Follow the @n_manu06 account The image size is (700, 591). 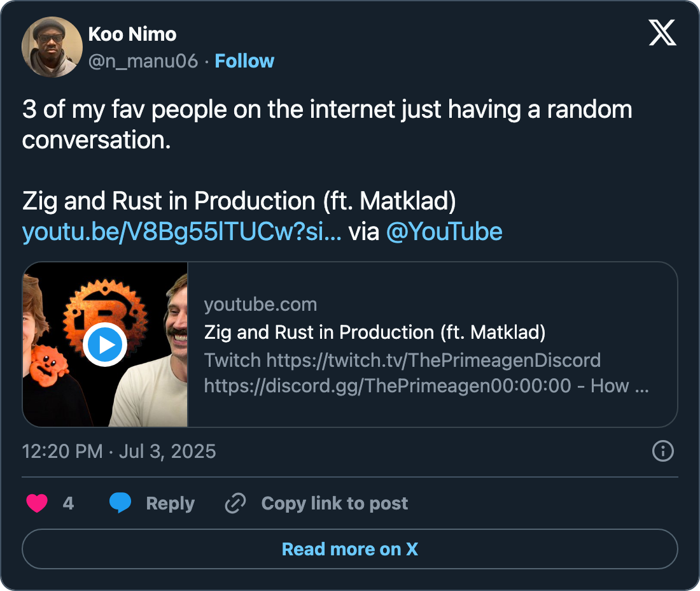click(x=244, y=61)
